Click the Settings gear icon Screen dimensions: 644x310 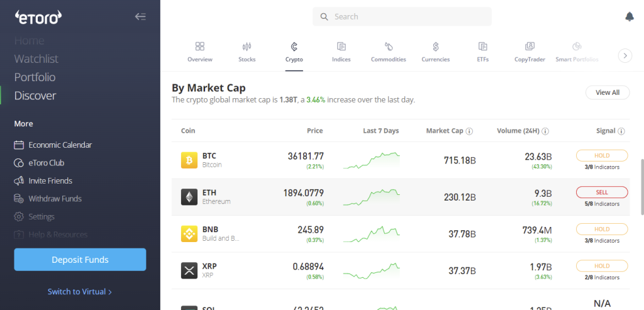tap(18, 216)
